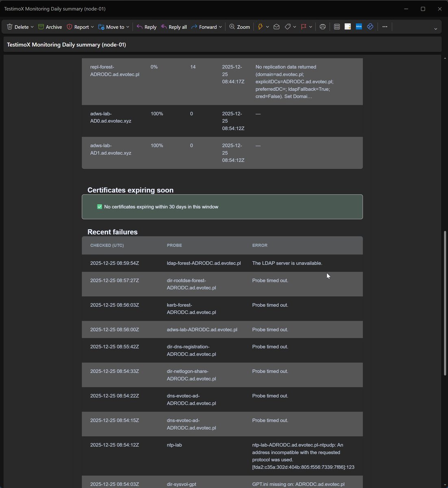Select the dir-sysvol-gpt probe cell

[181, 484]
